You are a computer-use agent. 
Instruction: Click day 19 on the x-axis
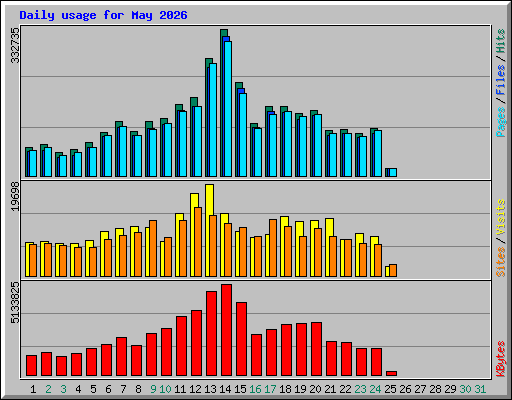tap(300, 389)
